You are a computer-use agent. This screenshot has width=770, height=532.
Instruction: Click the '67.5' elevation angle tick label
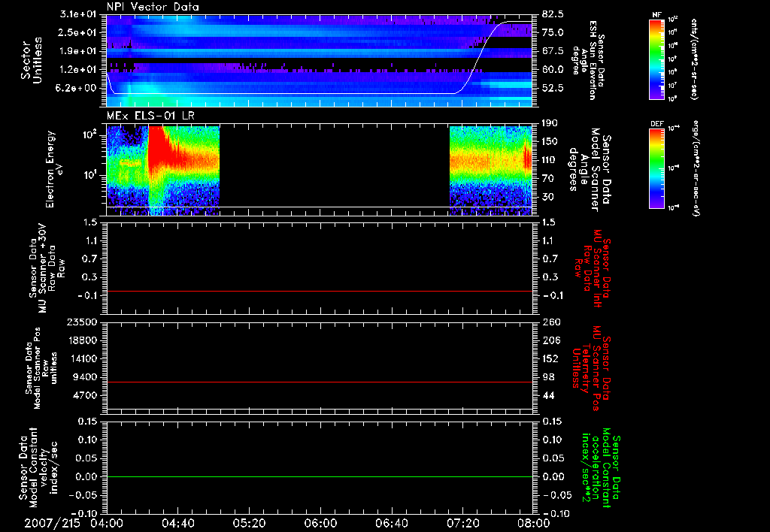click(x=553, y=51)
